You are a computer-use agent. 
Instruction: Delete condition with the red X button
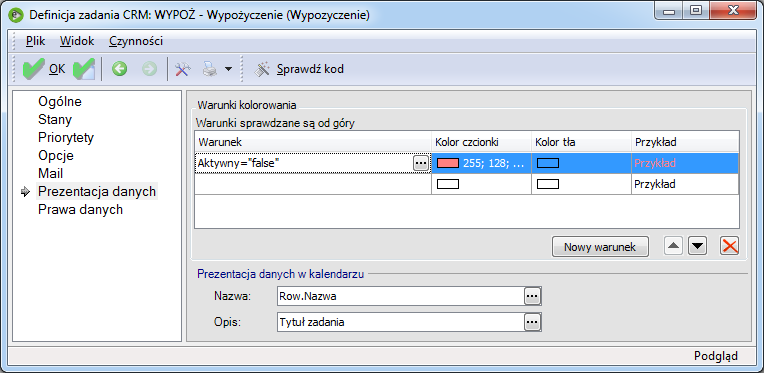click(729, 246)
